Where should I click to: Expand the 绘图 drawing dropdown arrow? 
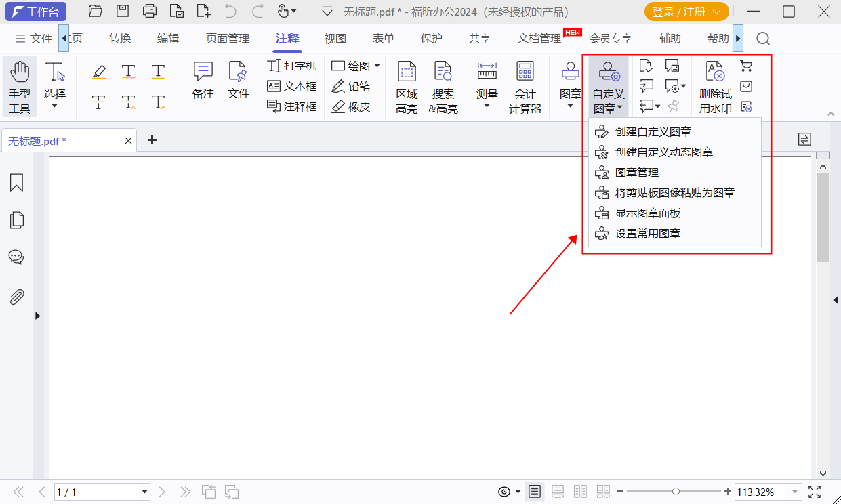click(377, 66)
